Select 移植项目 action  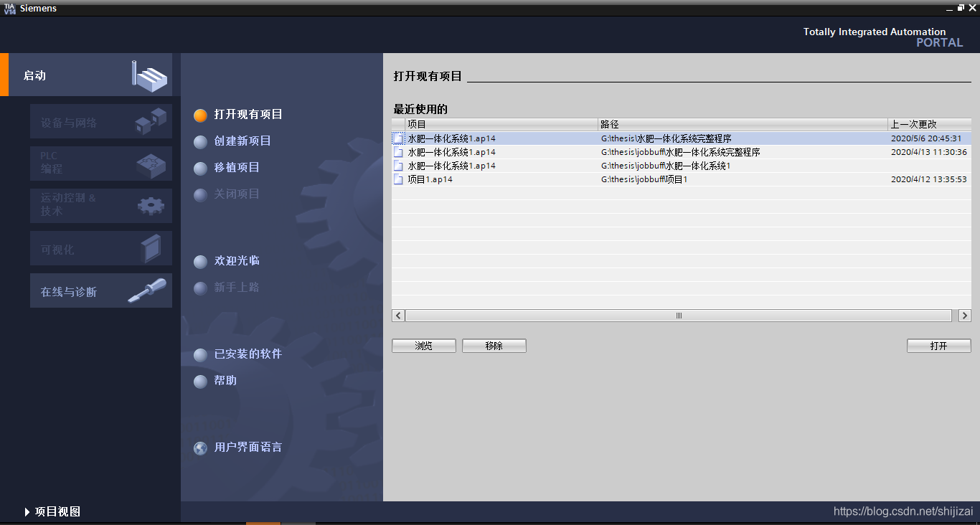click(227, 167)
